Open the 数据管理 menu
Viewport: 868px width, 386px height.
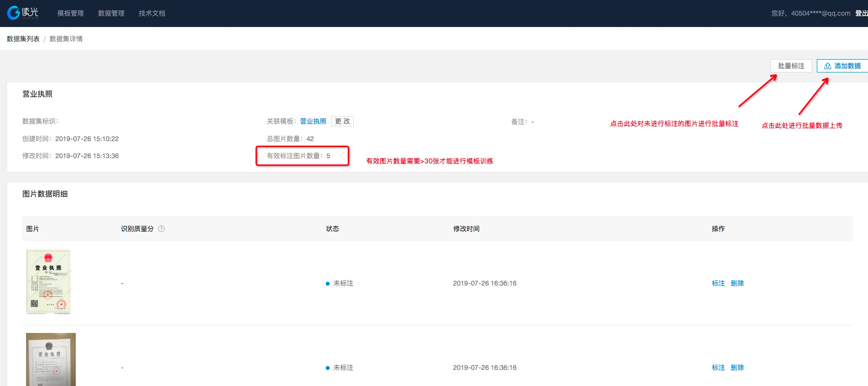tap(111, 13)
